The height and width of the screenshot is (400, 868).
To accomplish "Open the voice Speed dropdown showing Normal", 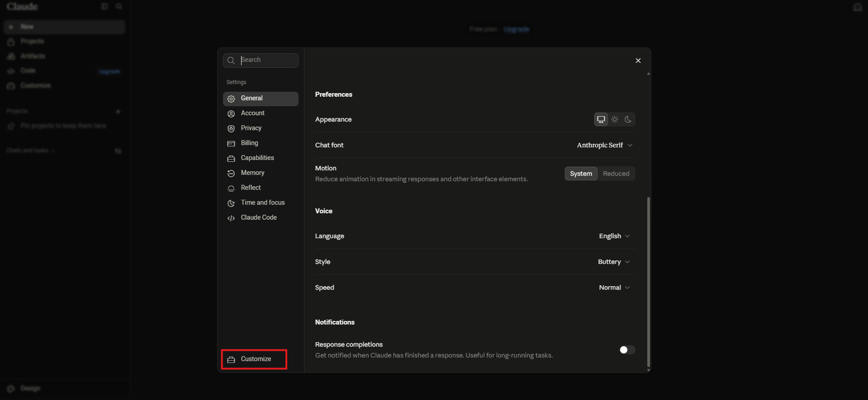I will click(x=614, y=287).
